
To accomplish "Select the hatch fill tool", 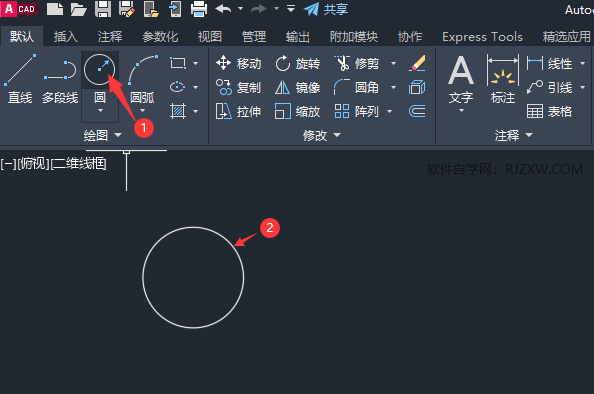I will pos(178,111).
